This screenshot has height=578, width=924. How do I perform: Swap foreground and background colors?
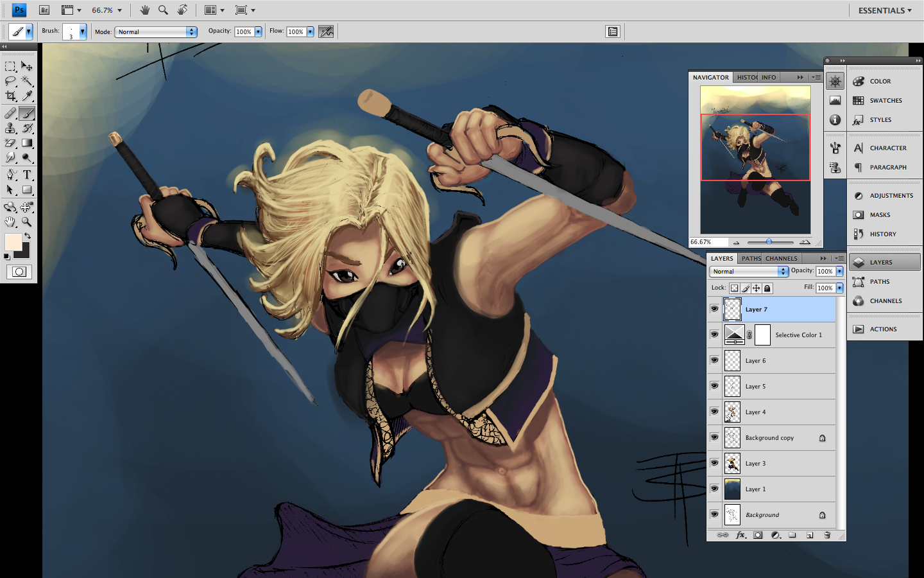coord(28,236)
